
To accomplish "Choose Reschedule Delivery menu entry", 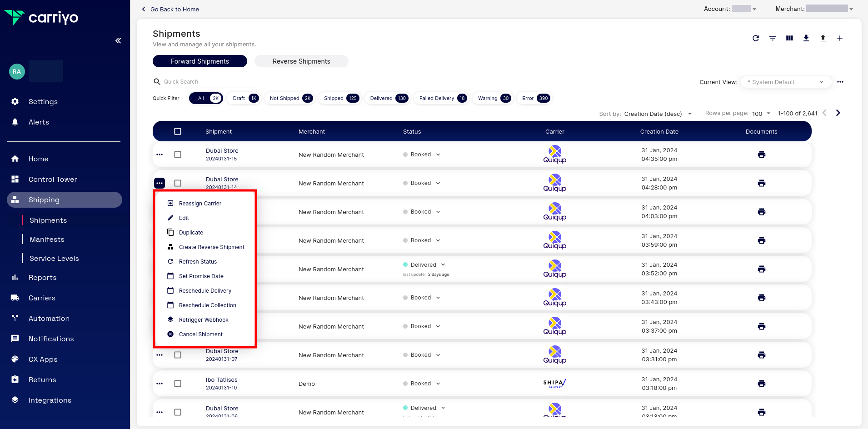I will (x=205, y=290).
